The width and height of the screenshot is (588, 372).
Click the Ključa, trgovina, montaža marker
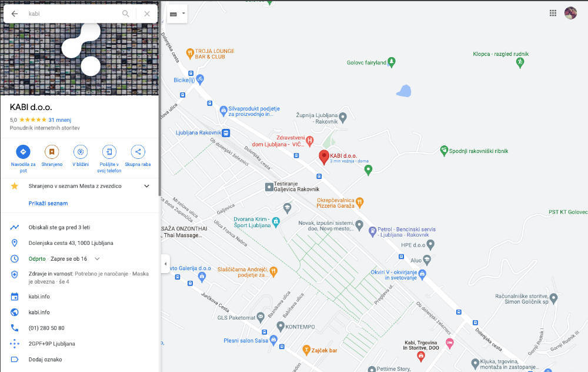[x=475, y=363]
